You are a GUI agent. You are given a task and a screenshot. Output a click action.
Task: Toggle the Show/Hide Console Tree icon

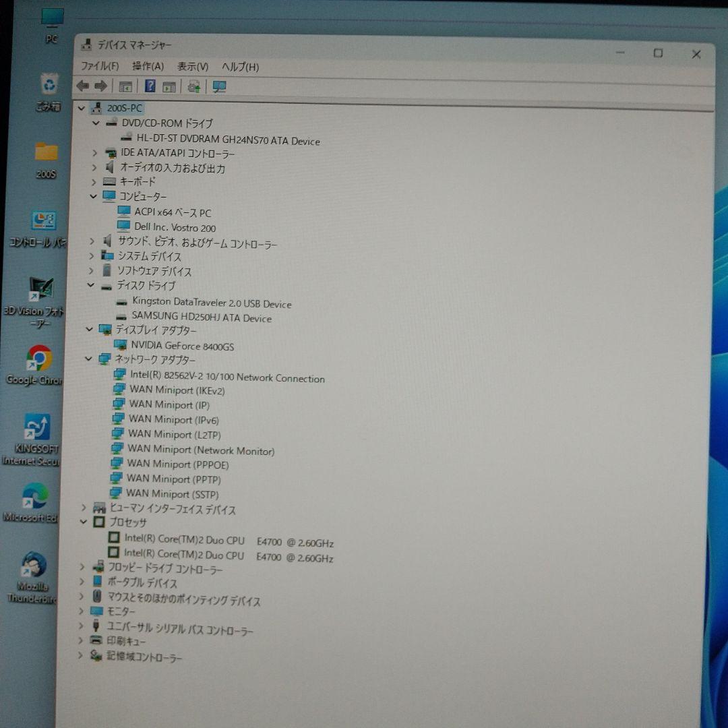pyautogui.click(x=125, y=86)
